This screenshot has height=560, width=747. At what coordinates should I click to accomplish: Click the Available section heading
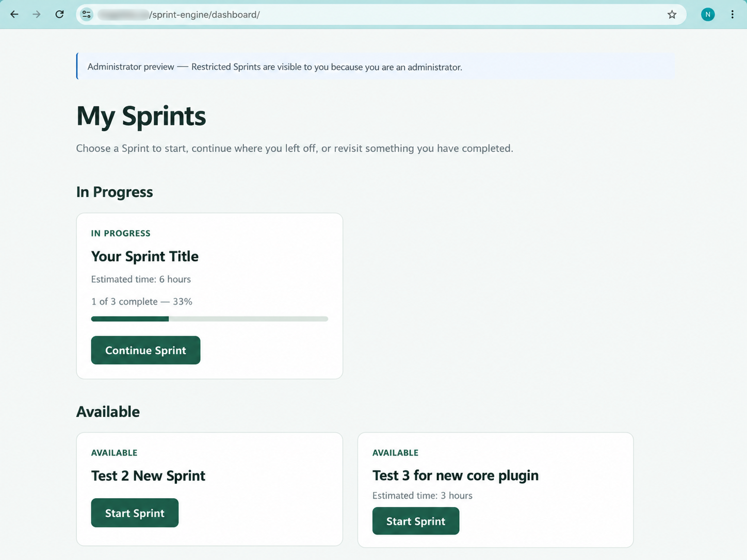point(108,411)
